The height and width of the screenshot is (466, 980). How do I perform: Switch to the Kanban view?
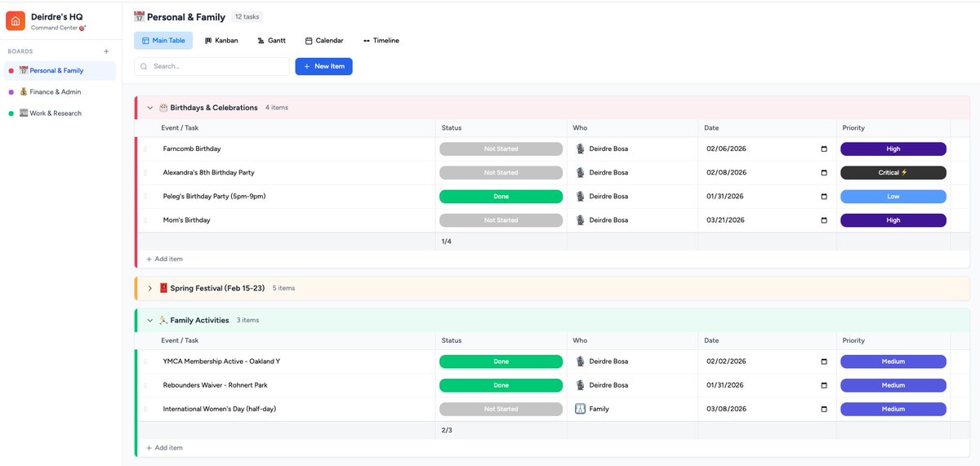221,41
